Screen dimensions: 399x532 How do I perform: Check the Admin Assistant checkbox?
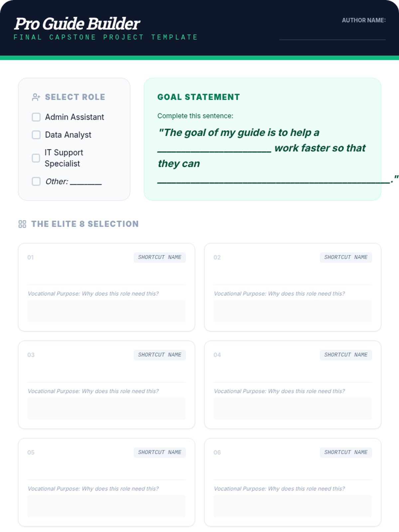coord(36,117)
